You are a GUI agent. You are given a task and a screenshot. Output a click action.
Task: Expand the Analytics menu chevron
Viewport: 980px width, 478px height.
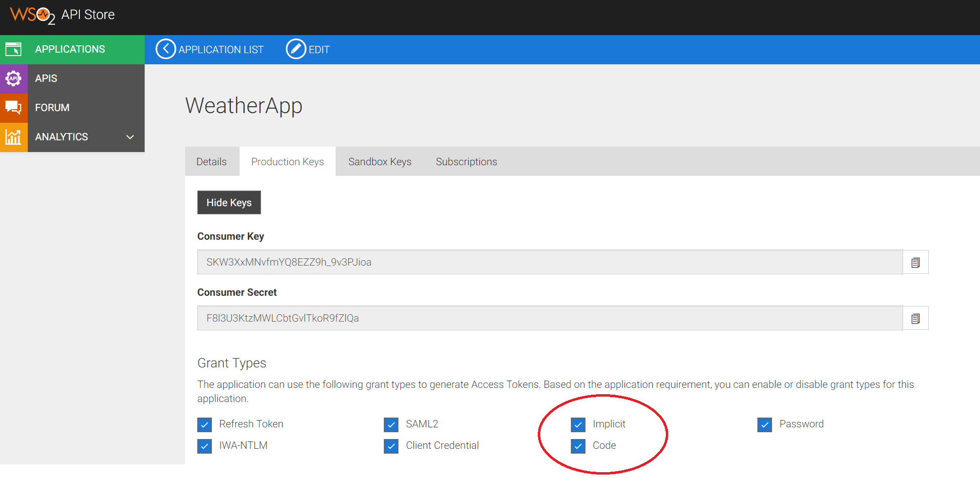coord(130,137)
